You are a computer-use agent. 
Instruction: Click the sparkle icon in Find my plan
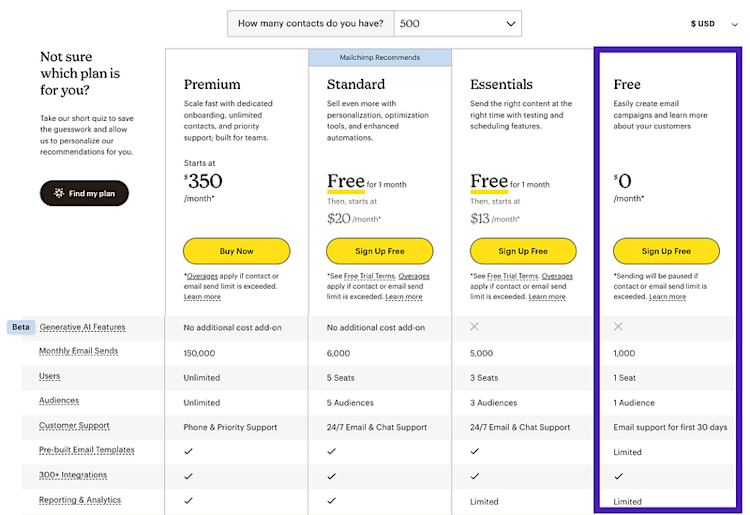[x=59, y=193]
